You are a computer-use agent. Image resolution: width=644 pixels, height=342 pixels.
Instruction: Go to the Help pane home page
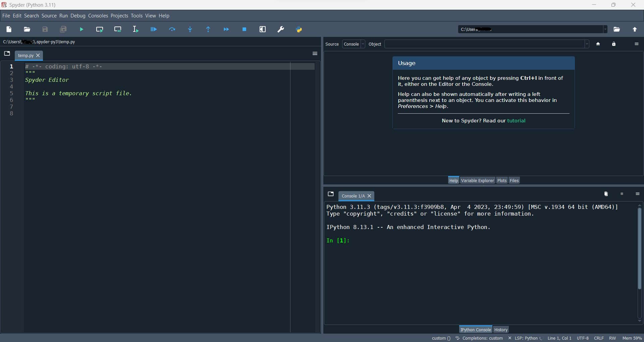(598, 44)
